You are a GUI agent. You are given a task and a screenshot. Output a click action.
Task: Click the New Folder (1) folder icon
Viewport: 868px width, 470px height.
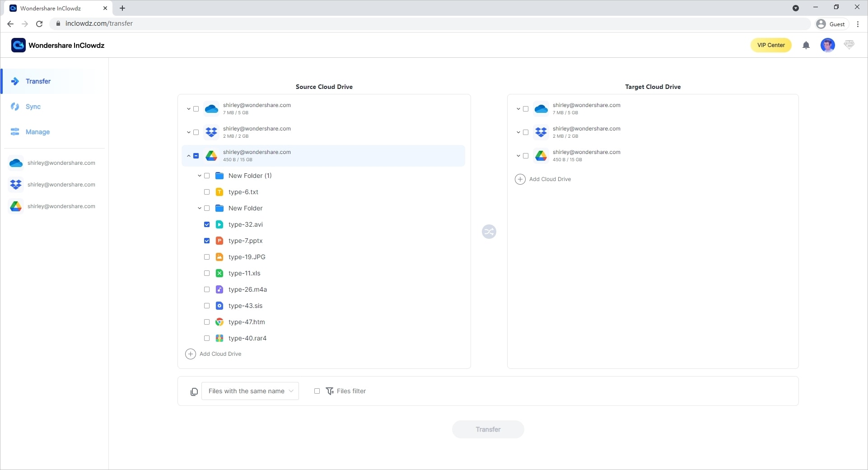pos(219,176)
